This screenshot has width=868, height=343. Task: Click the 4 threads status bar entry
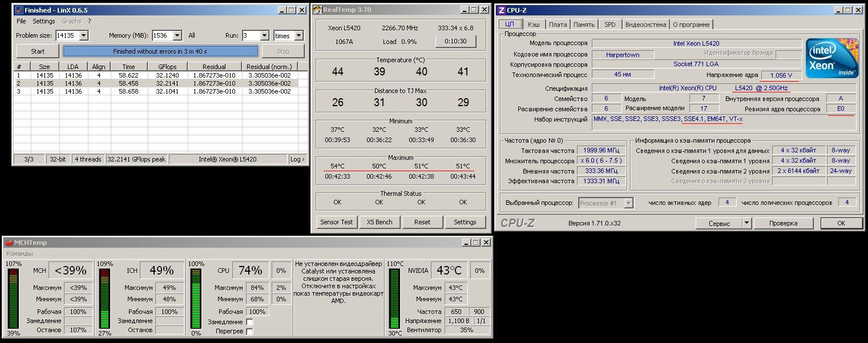pos(88,159)
